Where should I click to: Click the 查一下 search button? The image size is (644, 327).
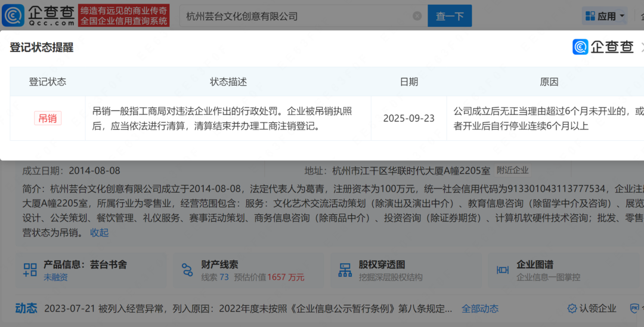(x=450, y=16)
